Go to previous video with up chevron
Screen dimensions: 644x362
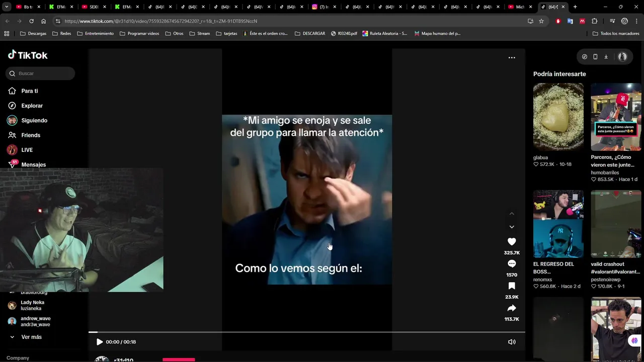tap(512, 214)
